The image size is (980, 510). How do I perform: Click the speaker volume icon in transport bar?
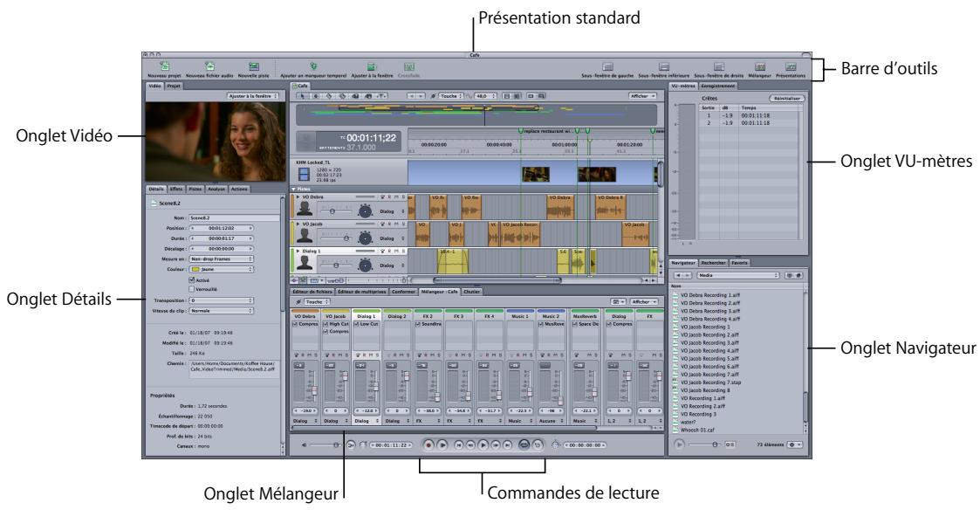point(305,445)
